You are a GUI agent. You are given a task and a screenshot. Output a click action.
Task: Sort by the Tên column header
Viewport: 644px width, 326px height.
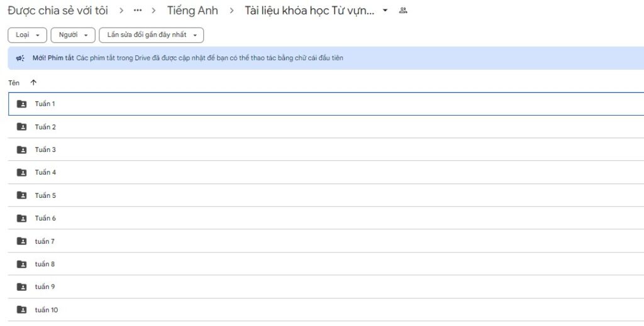[x=14, y=83]
